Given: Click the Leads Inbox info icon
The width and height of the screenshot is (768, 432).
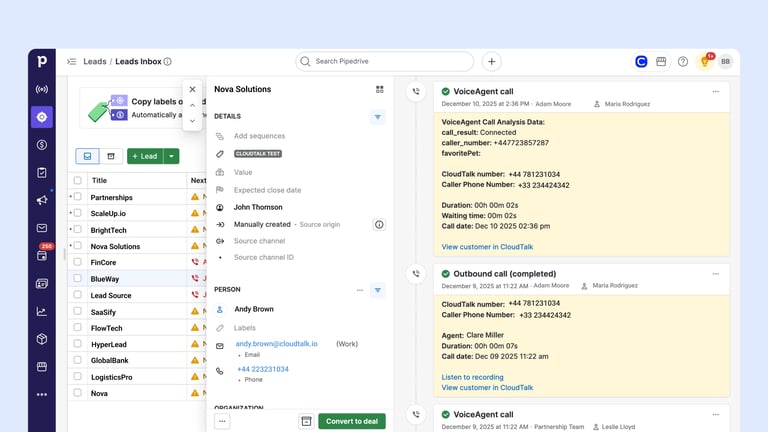Looking at the screenshot, I should tap(168, 61).
